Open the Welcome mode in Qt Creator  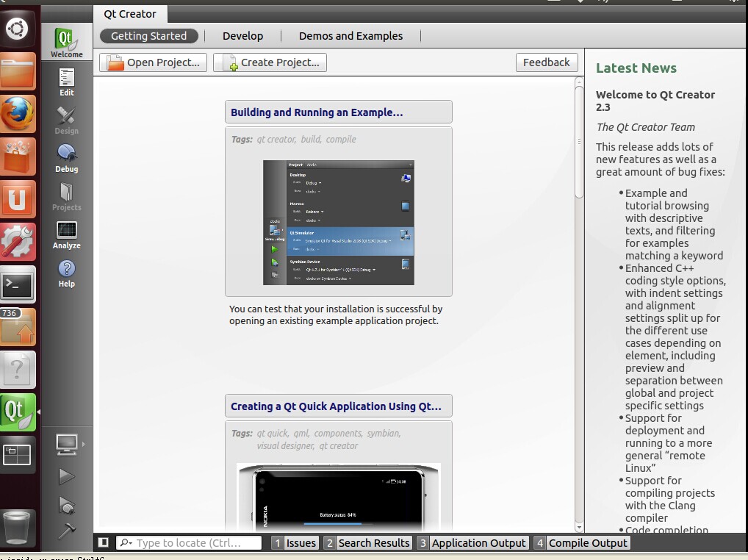click(67, 43)
